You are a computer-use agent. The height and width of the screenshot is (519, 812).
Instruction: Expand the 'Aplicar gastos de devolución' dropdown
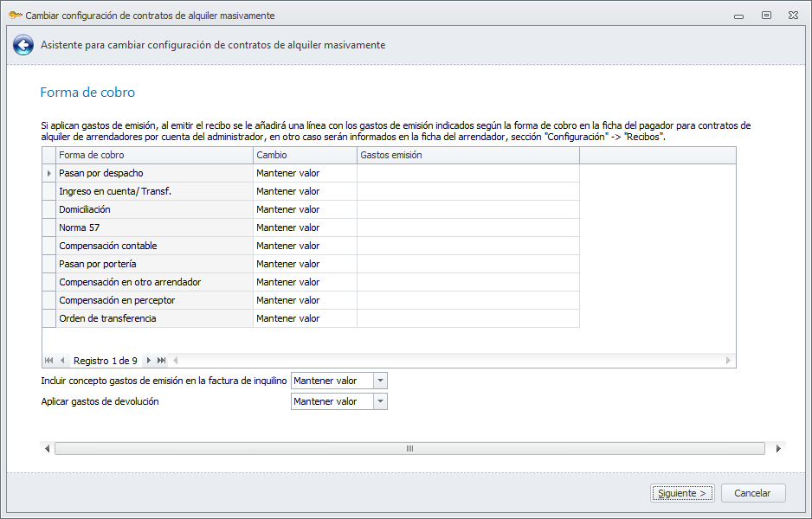click(x=380, y=401)
